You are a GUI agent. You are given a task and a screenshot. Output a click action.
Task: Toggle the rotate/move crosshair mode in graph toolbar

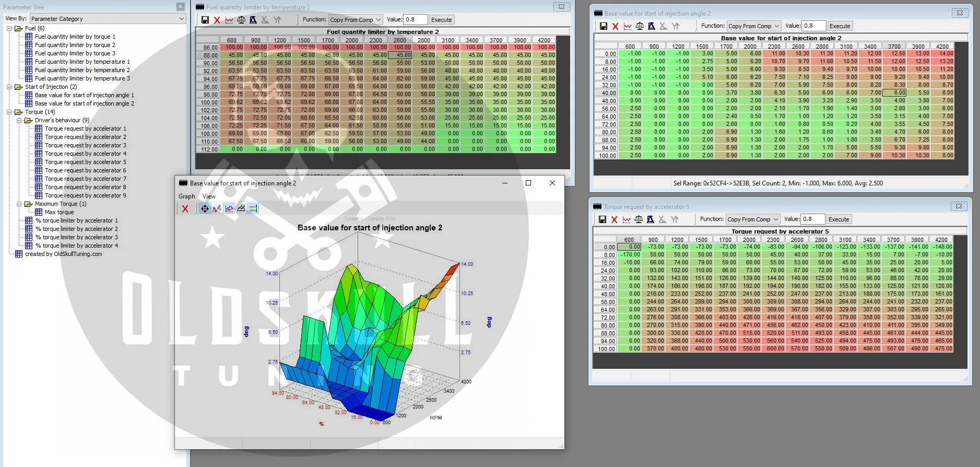(x=205, y=208)
